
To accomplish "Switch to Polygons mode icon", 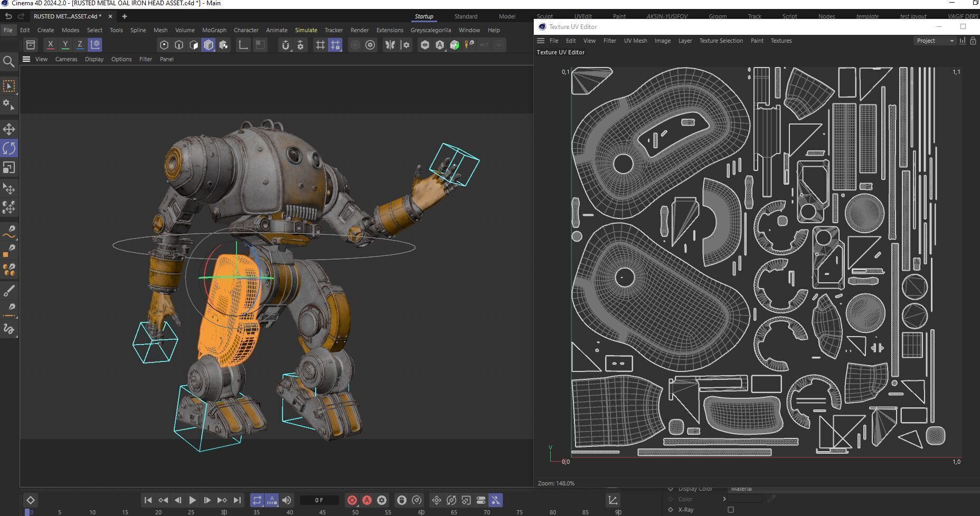I will coord(194,45).
